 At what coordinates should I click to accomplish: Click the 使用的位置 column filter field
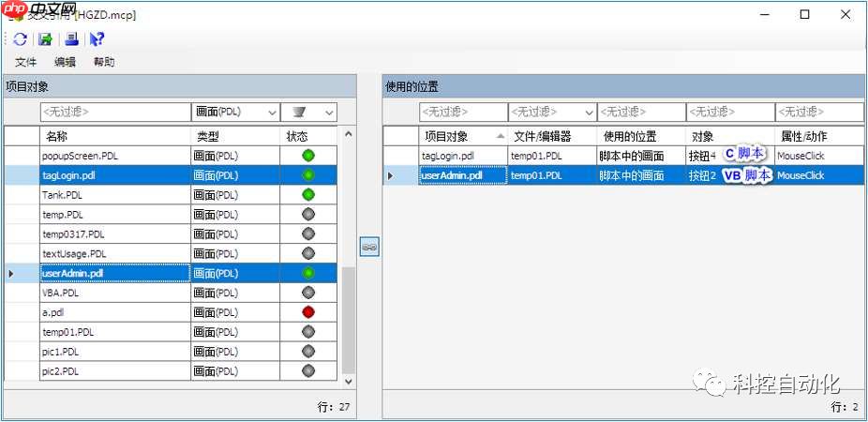[x=641, y=112]
